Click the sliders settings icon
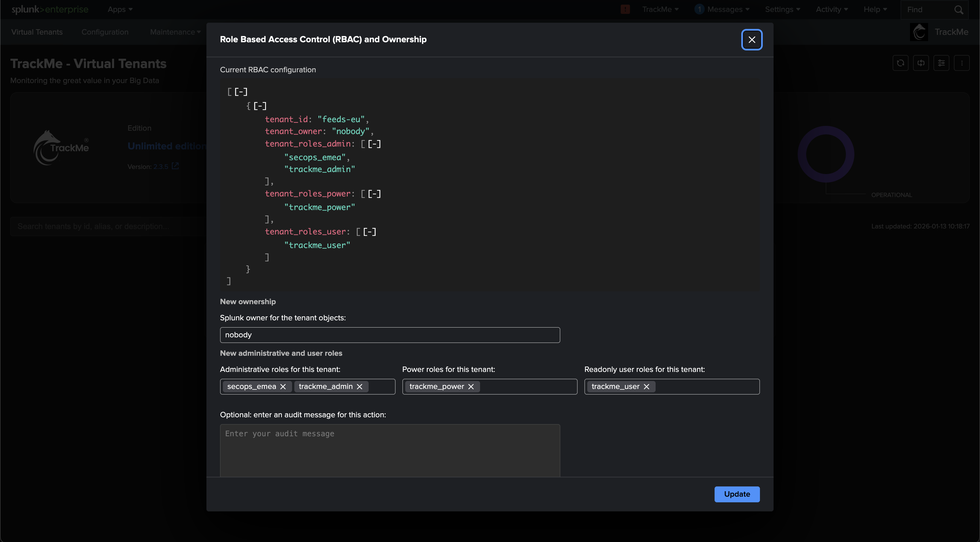Screen dimensions: 980x542 tap(941, 63)
